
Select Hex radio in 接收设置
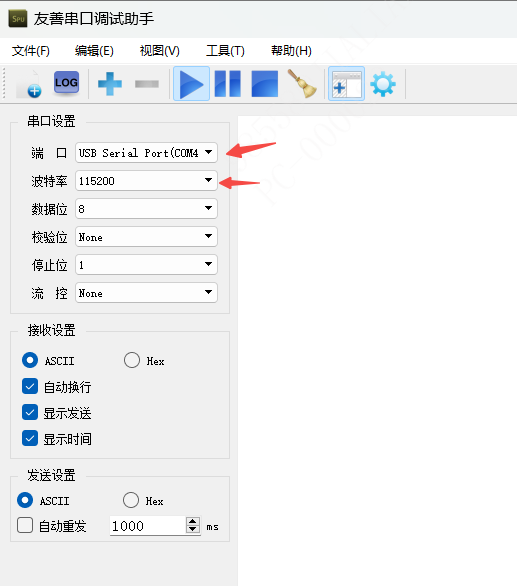coord(132,360)
